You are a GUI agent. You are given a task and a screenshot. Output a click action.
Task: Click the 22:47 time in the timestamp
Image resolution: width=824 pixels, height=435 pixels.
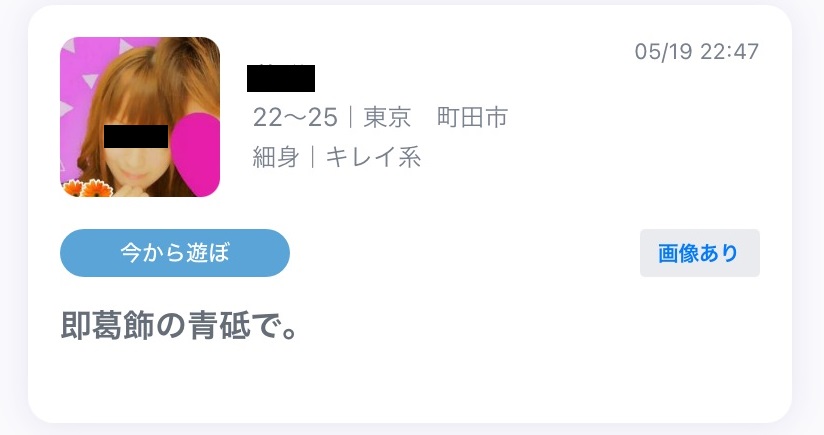tap(729, 51)
